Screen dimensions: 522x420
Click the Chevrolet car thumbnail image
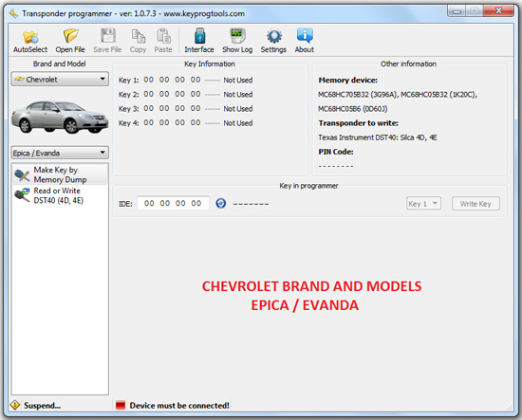[60, 117]
